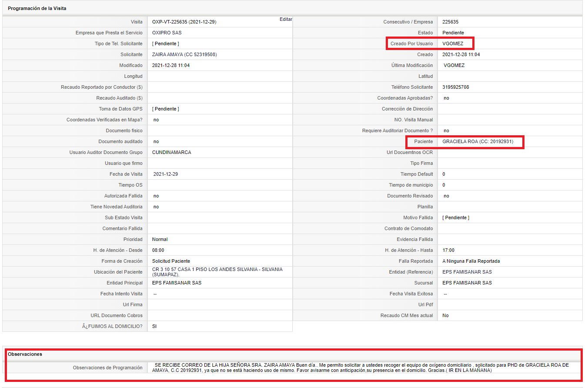Viewport: 588px width, 388px height.
Task: Click the Toma de Datos GPS value [ Pendiente ]
Action: click(x=166, y=109)
